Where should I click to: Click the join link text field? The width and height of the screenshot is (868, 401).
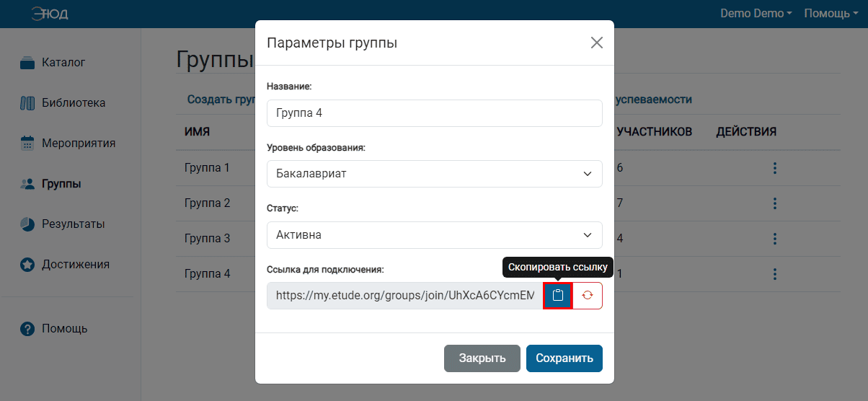coord(405,296)
